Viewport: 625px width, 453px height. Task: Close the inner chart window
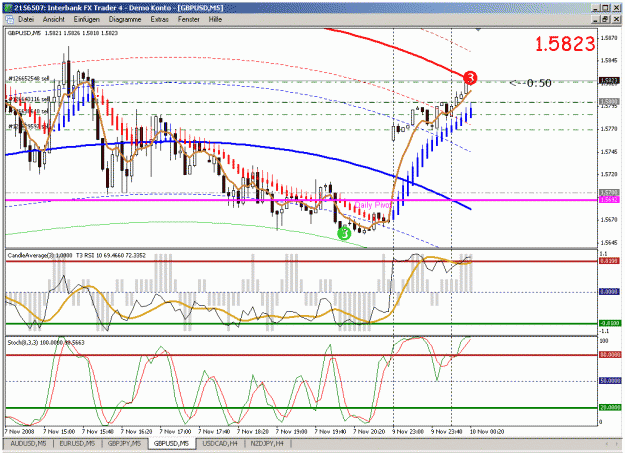point(615,19)
